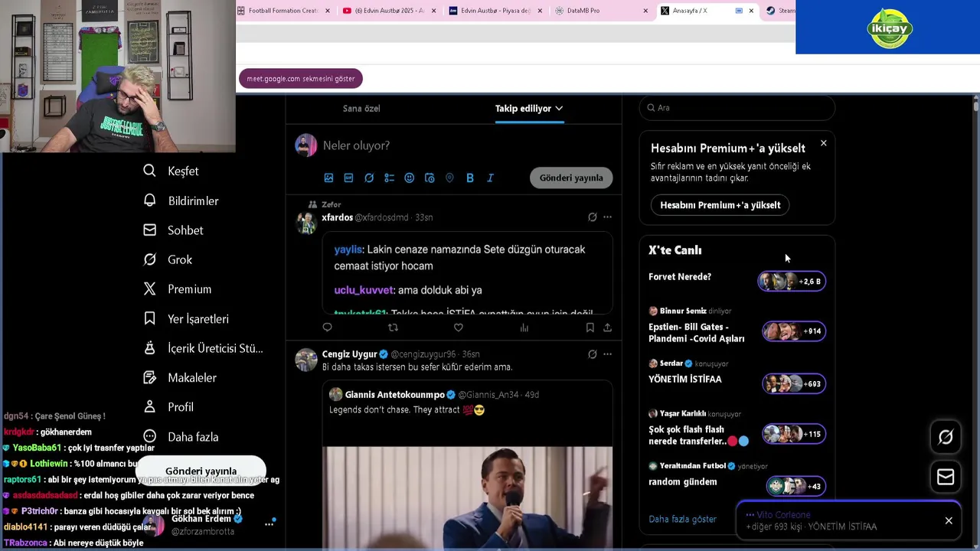The image size is (980, 551).
Task: Add a GIF to the post
Action: [348, 178]
